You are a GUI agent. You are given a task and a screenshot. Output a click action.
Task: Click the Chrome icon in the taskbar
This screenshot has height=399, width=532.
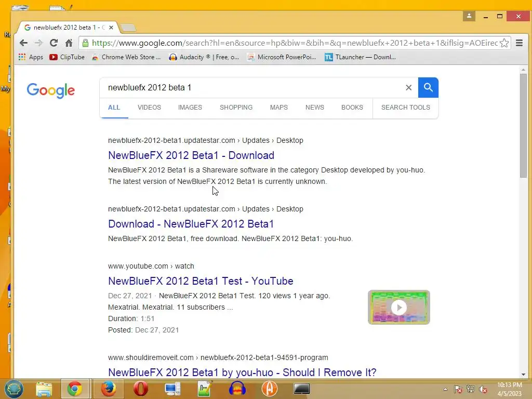click(75, 389)
